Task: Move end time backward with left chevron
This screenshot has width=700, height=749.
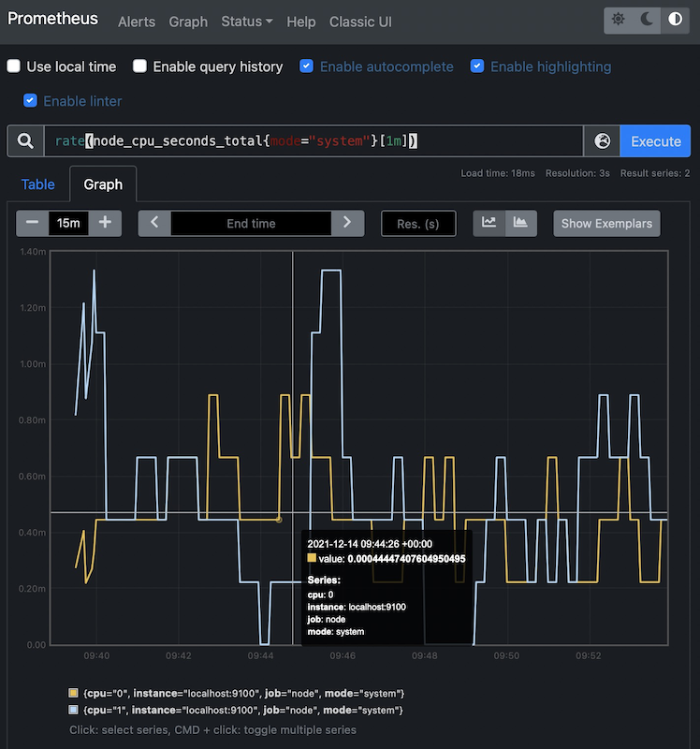Action: (x=154, y=223)
